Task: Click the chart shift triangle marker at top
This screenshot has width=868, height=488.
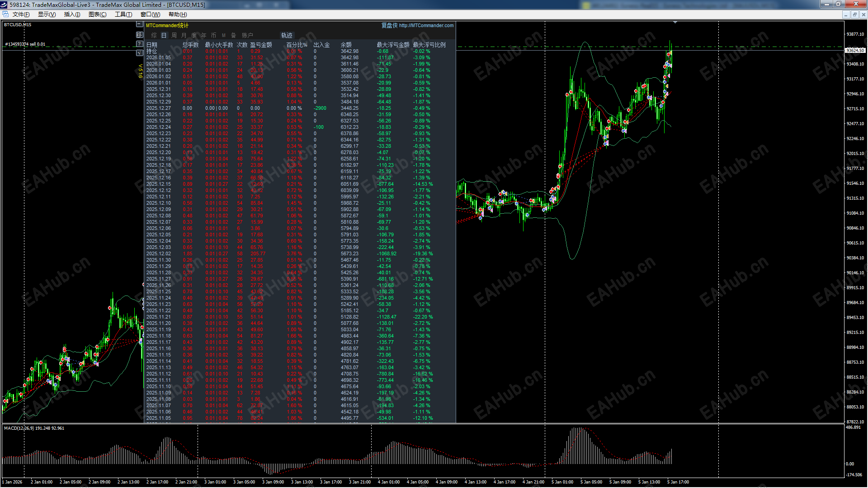Action: coord(675,23)
